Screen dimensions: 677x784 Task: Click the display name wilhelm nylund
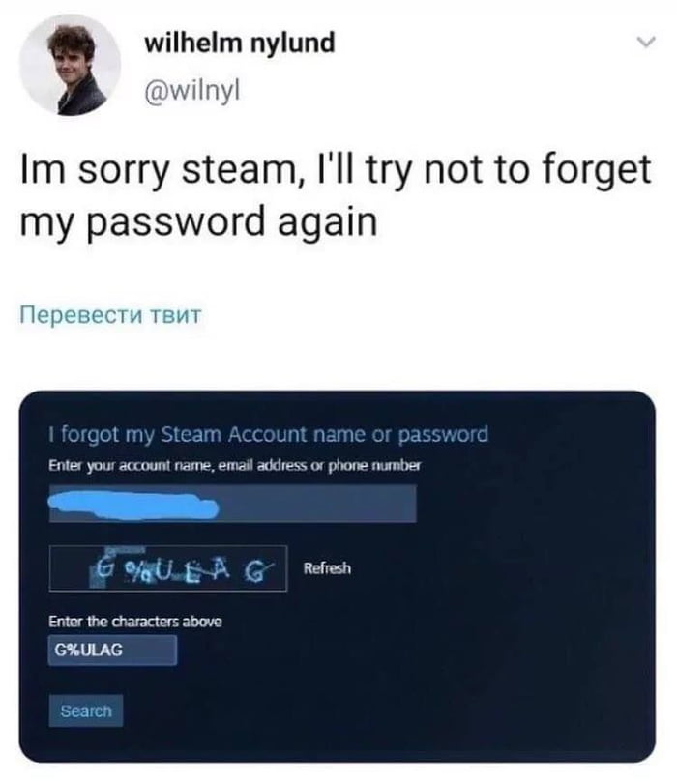pyautogui.click(x=240, y=43)
